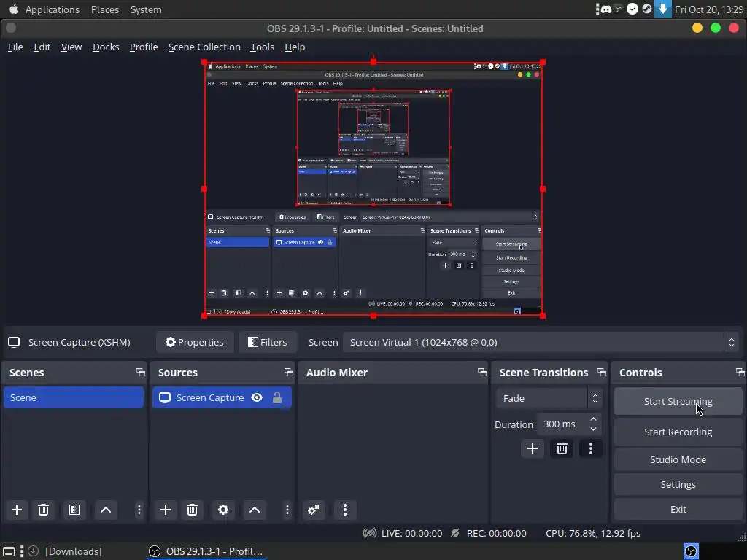The height and width of the screenshot is (560, 747).
Task: Click the LIVE: 00:00:00 status text
Action: [x=411, y=533]
